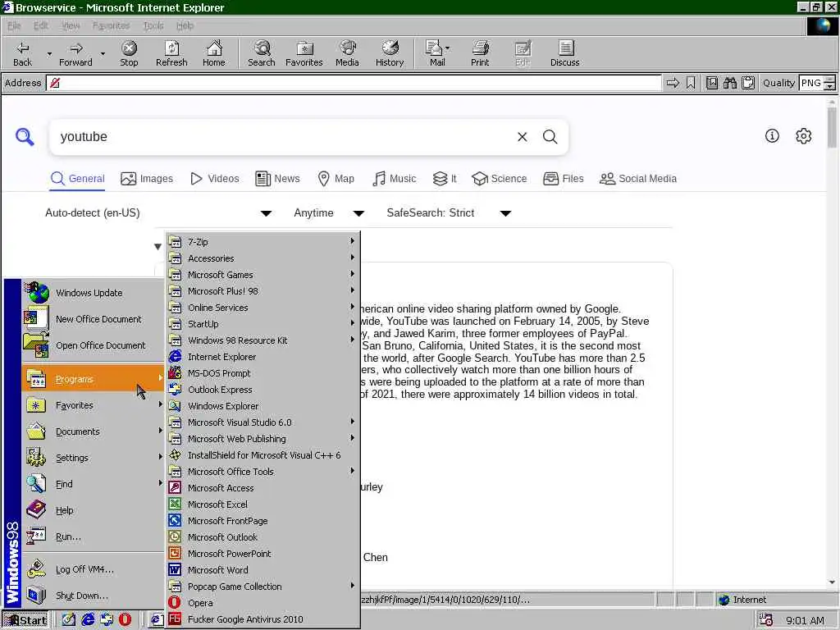Open Forward button history dropdown arrow
Image resolution: width=840 pixels, height=630 pixels.
[103, 53]
